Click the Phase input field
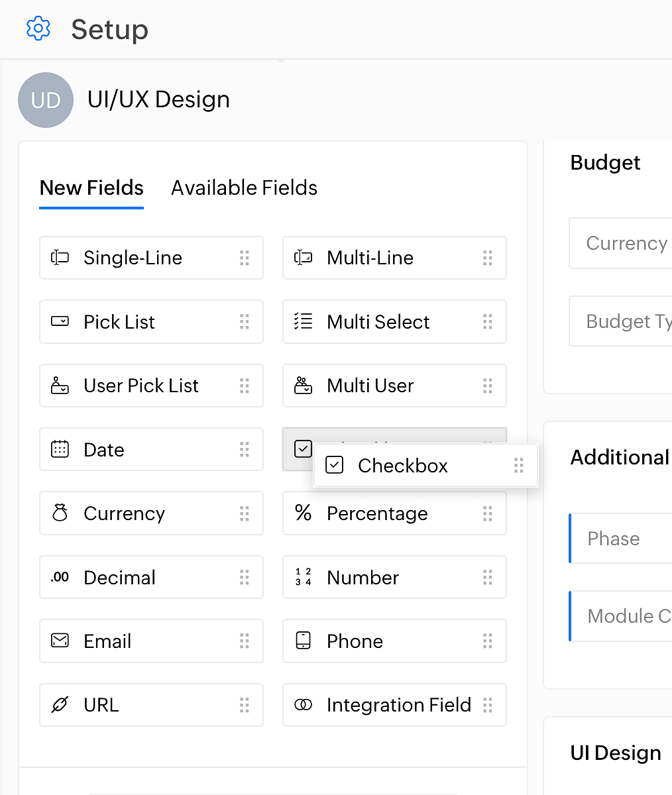 click(622, 539)
